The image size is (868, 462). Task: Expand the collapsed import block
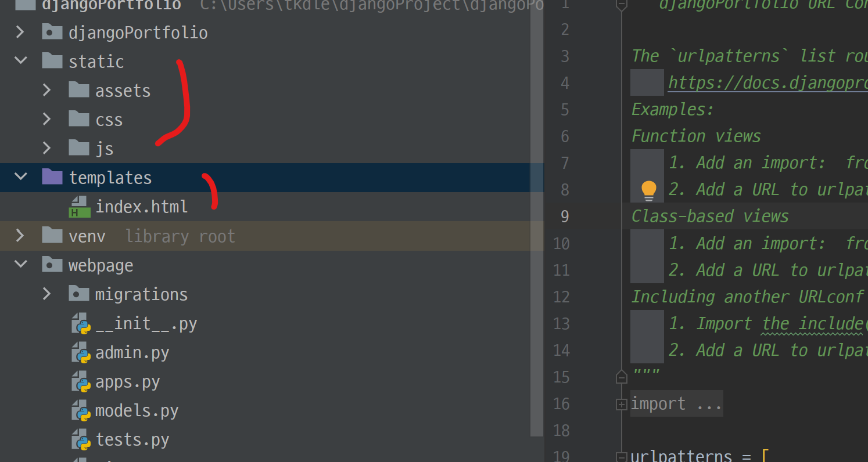click(x=621, y=404)
